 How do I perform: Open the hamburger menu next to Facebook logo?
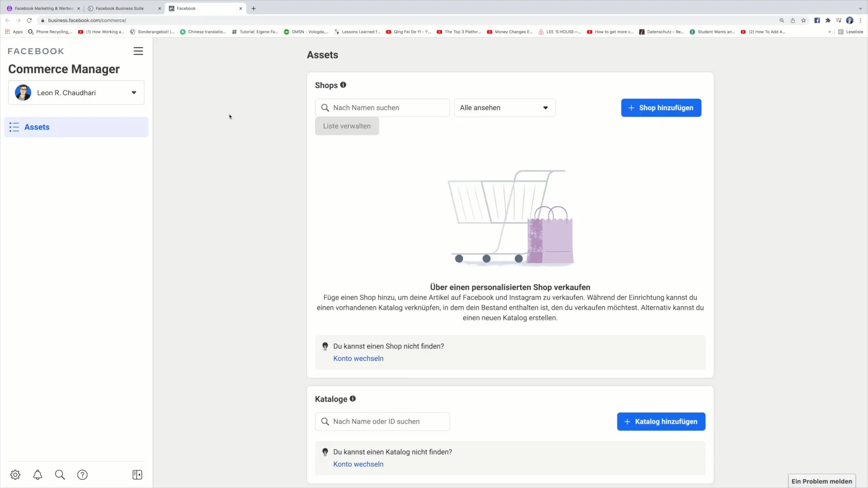(x=138, y=51)
